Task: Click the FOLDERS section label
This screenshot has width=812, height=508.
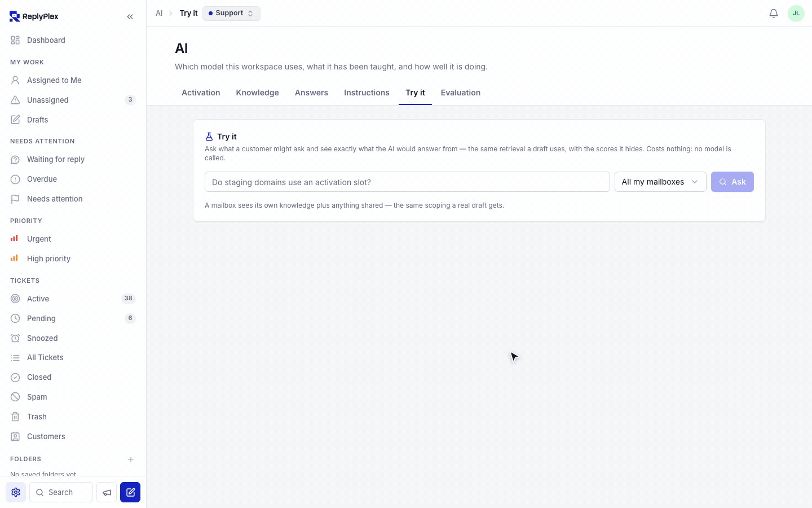Action: click(x=25, y=459)
